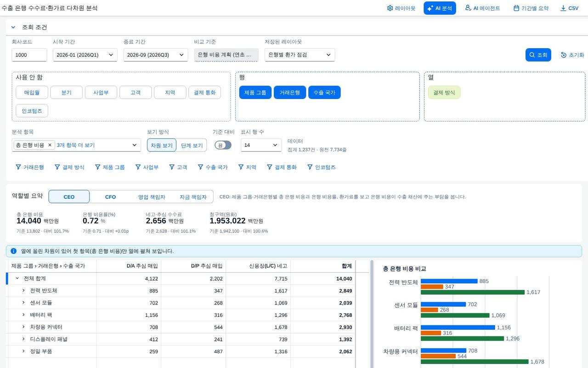588x368 pixels.
Task: Open the 고객 filter
Action: 178,167
